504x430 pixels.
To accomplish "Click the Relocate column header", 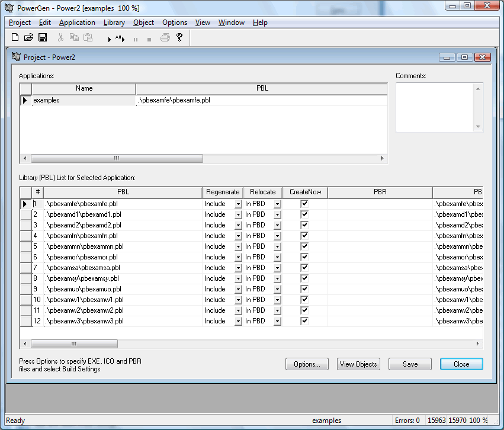I will coord(262,192).
